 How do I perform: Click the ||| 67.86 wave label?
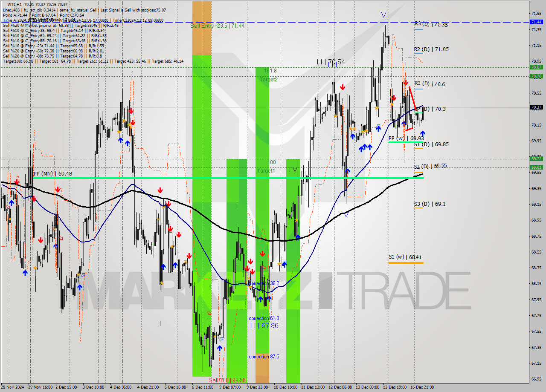264,326
